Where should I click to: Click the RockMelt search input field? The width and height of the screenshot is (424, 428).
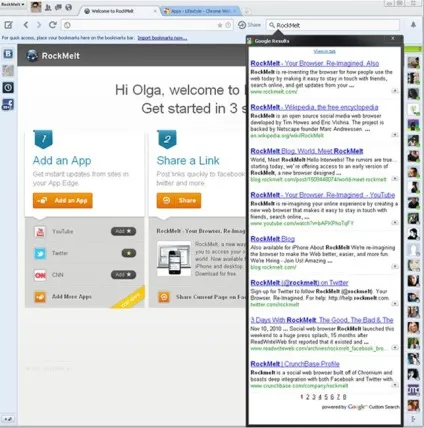[x=333, y=25]
